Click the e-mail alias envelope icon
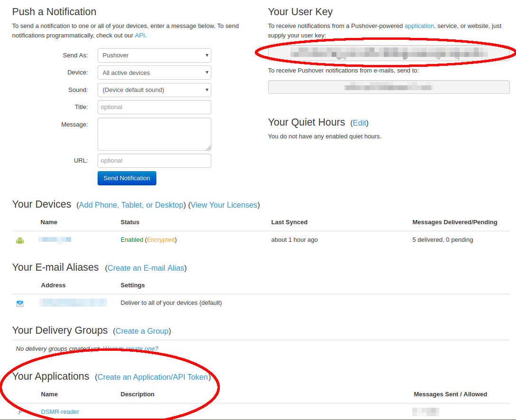Viewport: 516px width, 420px height. pos(20,303)
